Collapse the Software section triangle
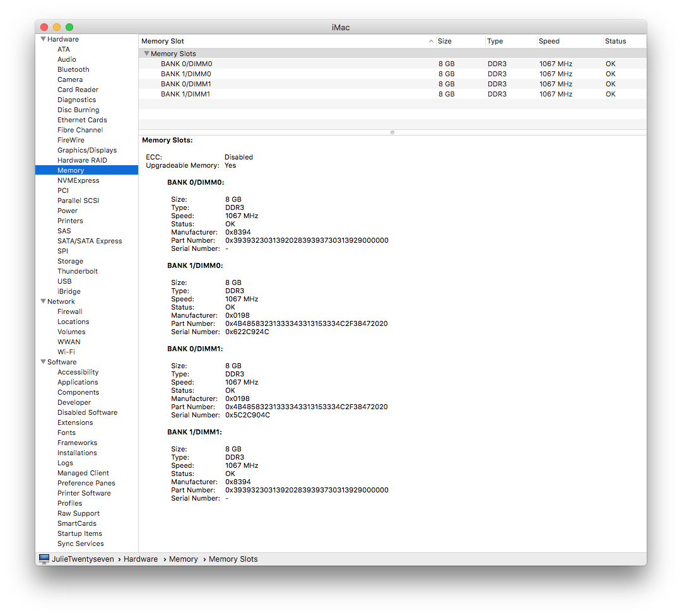The height and width of the screenshot is (616, 682). (43, 362)
